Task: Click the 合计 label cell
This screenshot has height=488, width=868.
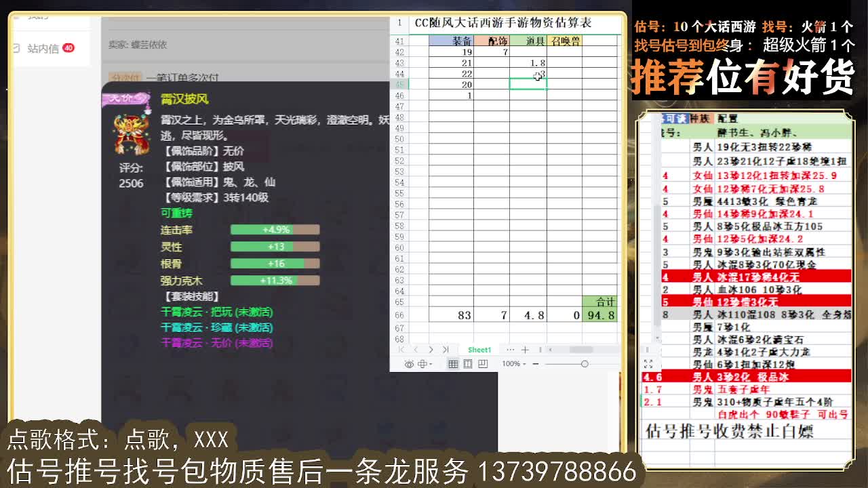Action: point(599,302)
